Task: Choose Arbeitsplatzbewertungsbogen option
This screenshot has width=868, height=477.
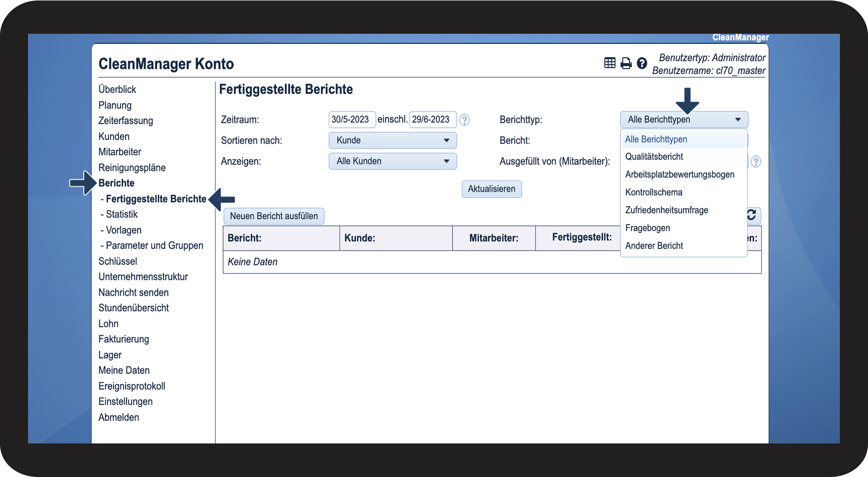Action: point(683,174)
